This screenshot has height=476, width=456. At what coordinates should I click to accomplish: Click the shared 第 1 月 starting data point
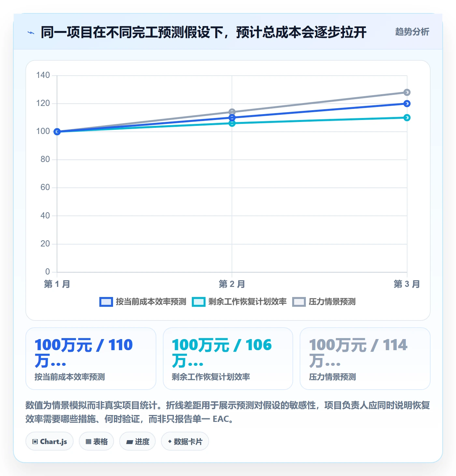pos(57,132)
